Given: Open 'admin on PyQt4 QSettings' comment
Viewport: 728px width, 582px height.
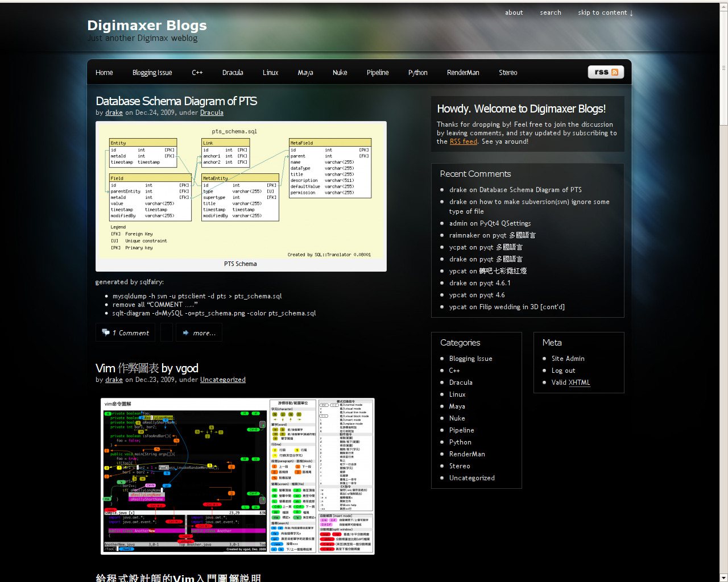Looking at the screenshot, I should coord(490,223).
